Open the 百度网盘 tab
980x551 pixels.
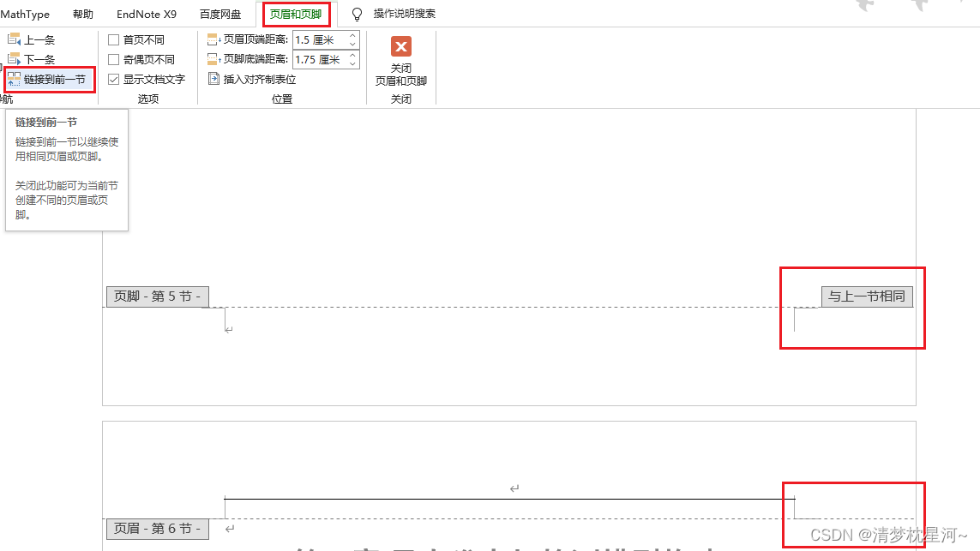tap(220, 15)
